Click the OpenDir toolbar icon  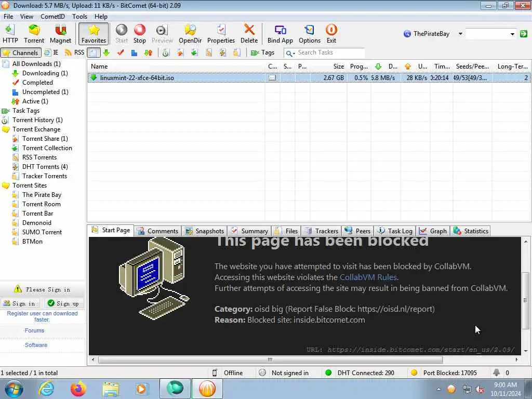tap(190, 34)
